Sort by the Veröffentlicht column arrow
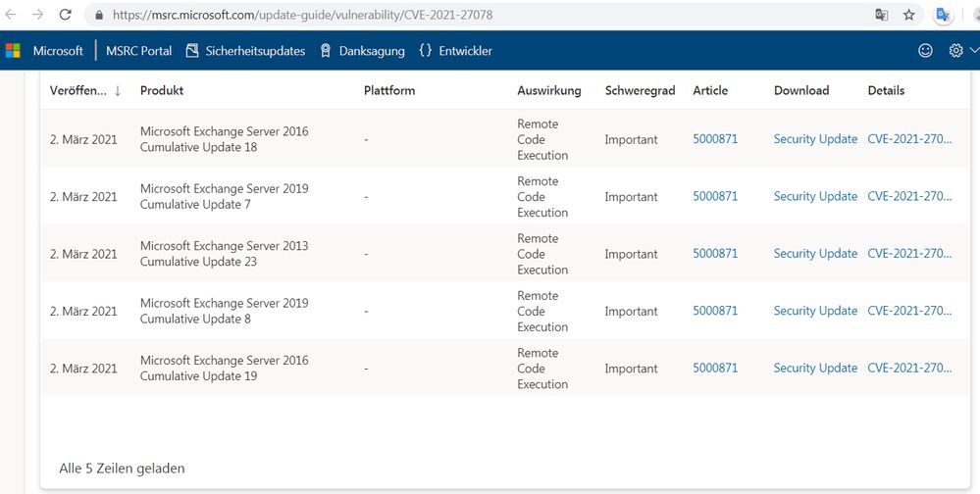 coord(118,90)
